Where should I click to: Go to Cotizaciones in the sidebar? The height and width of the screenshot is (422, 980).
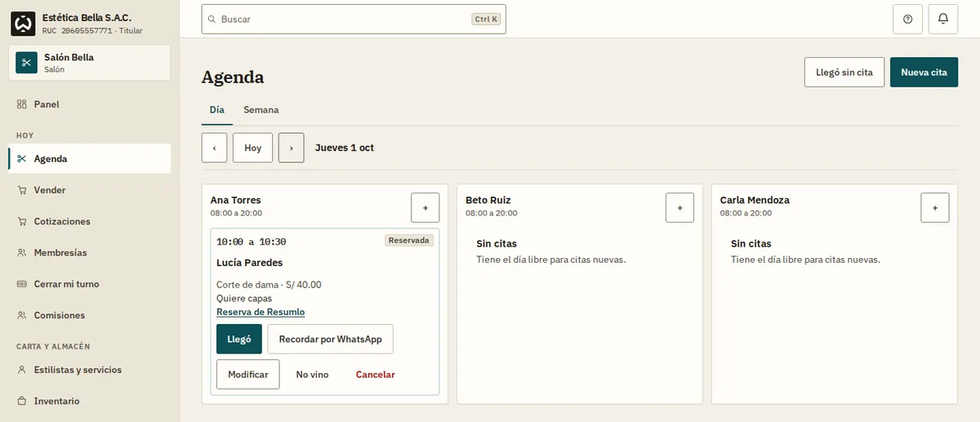[90, 221]
